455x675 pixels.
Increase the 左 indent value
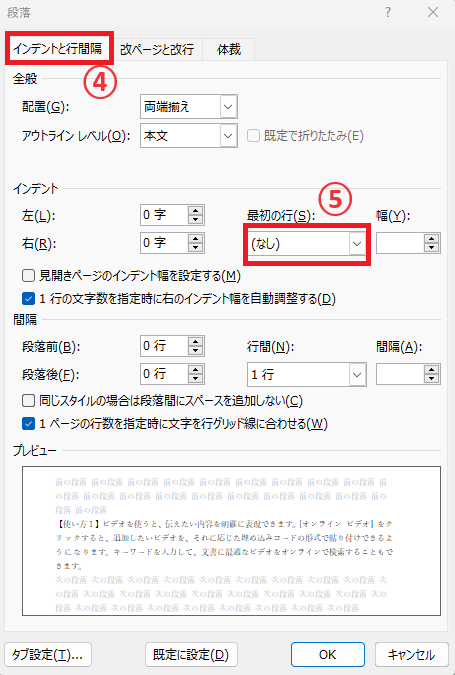195,210
